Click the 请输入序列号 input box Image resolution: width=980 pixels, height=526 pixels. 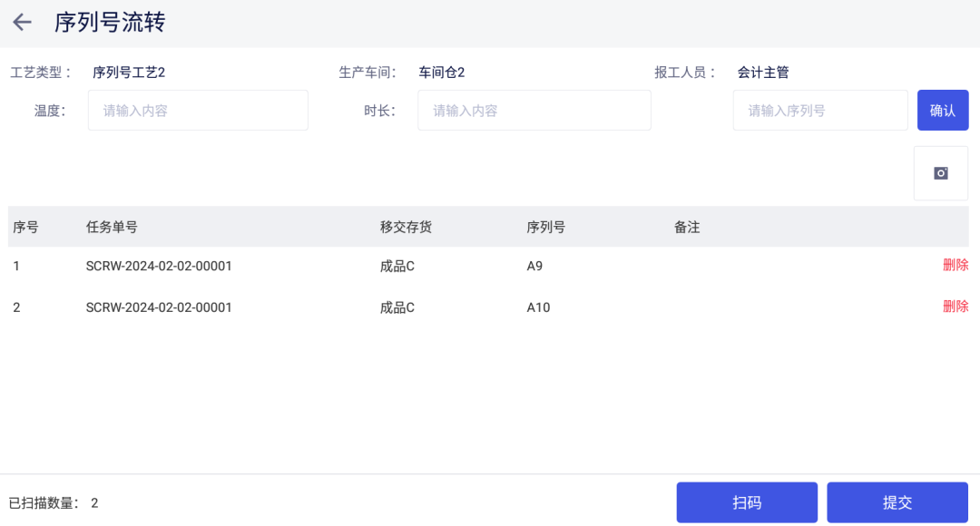coord(819,111)
